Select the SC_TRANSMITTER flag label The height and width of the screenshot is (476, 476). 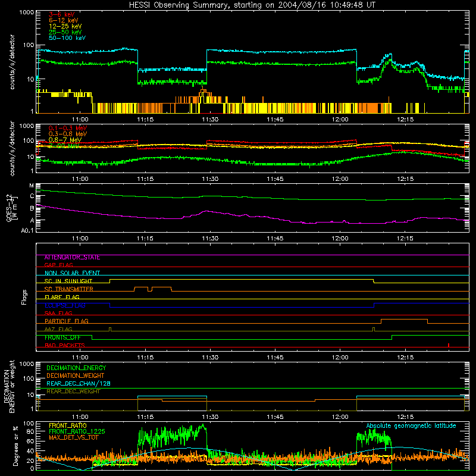pos(69,289)
